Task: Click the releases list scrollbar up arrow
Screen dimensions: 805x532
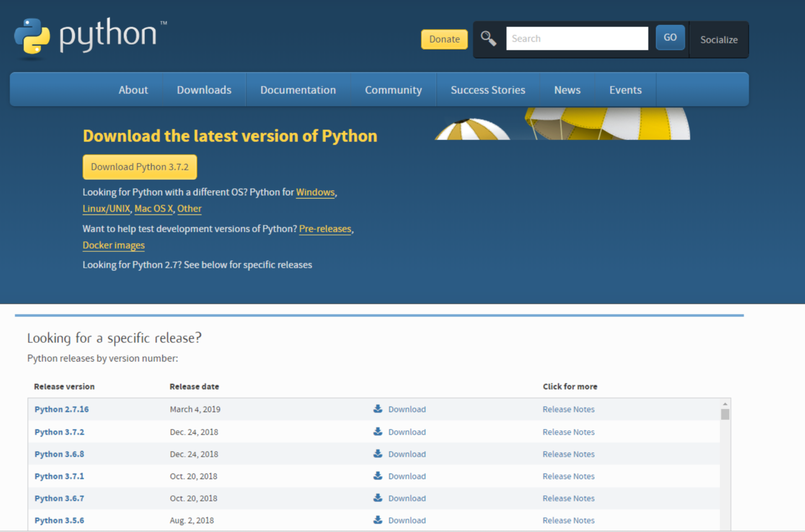Action: pos(725,404)
